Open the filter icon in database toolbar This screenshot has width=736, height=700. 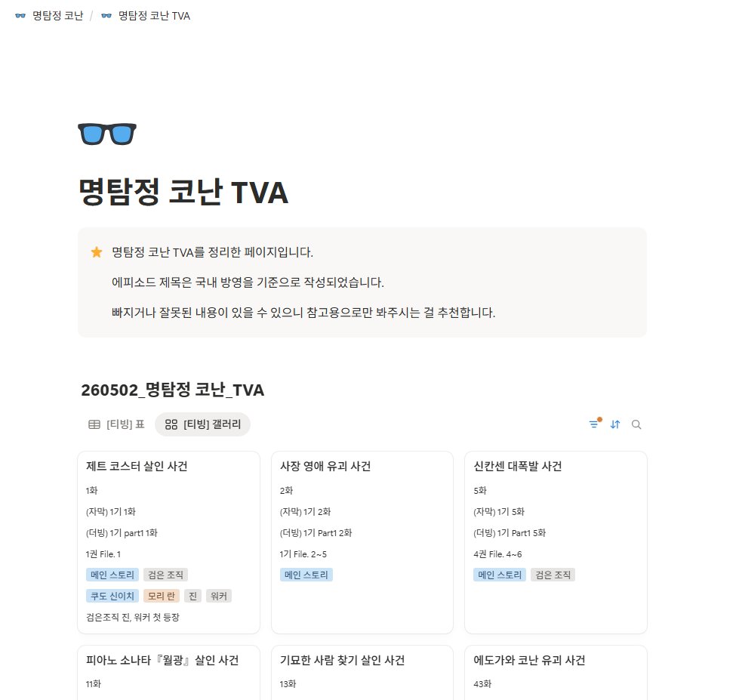coord(594,424)
